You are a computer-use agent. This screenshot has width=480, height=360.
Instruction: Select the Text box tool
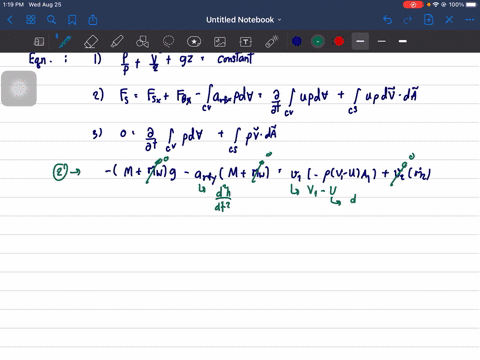pyautogui.click(x=246, y=42)
